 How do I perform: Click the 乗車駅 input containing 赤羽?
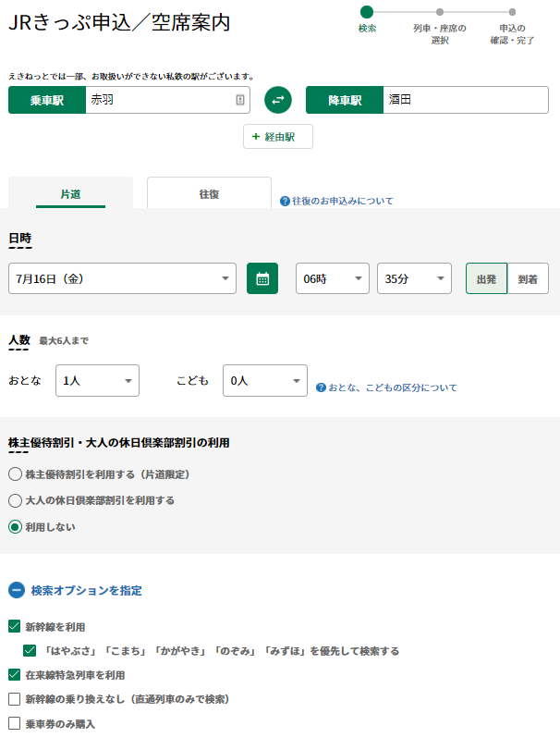[x=167, y=100]
